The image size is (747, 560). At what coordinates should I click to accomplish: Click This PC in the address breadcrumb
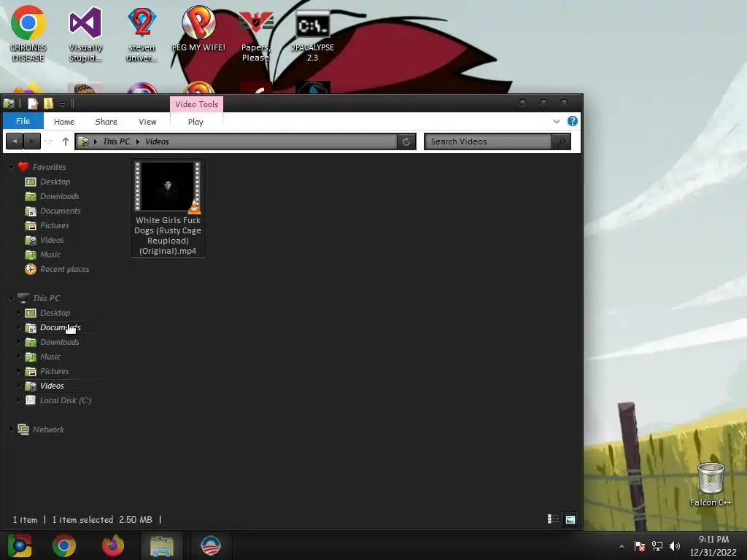pos(116,141)
